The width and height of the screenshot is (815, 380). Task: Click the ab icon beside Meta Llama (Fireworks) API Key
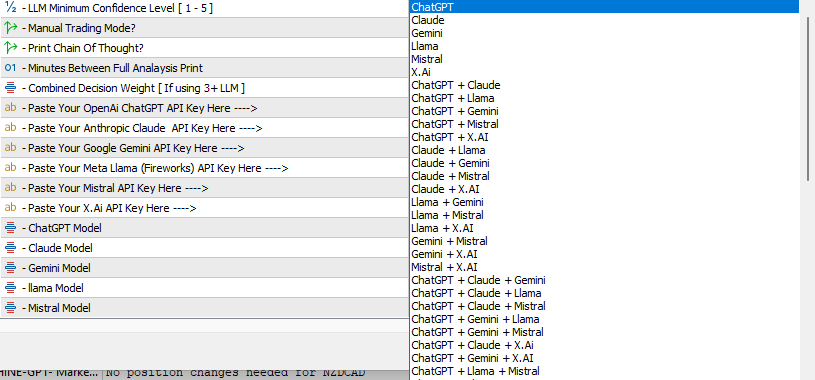(10, 167)
